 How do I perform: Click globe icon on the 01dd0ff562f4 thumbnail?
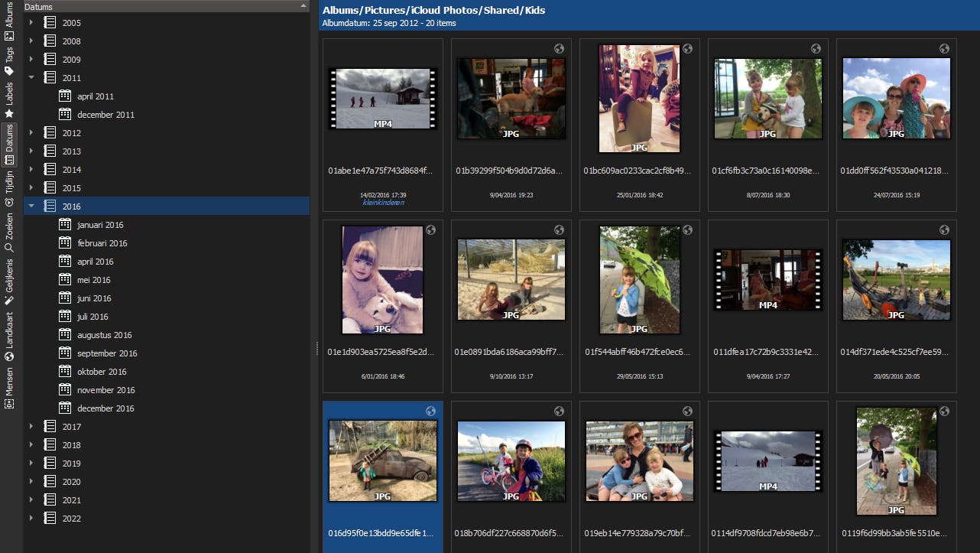click(944, 49)
